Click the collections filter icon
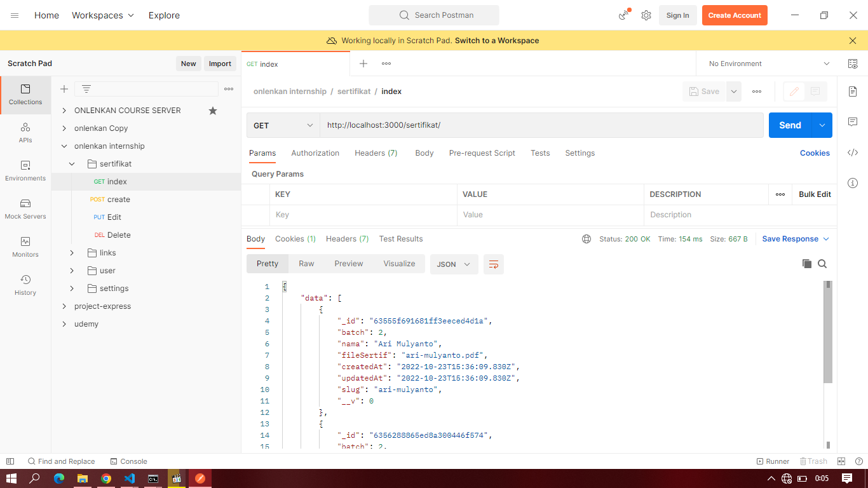The height and width of the screenshot is (488, 868). point(86,89)
